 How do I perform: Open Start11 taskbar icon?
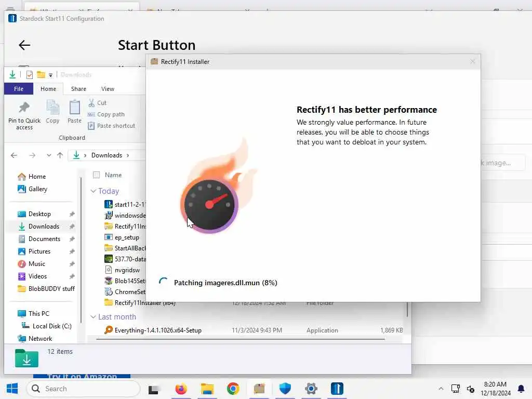337,389
